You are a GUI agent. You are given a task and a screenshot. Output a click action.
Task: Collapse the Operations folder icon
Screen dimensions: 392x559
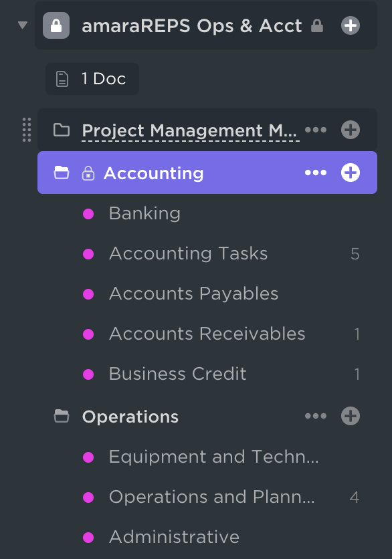pos(62,416)
